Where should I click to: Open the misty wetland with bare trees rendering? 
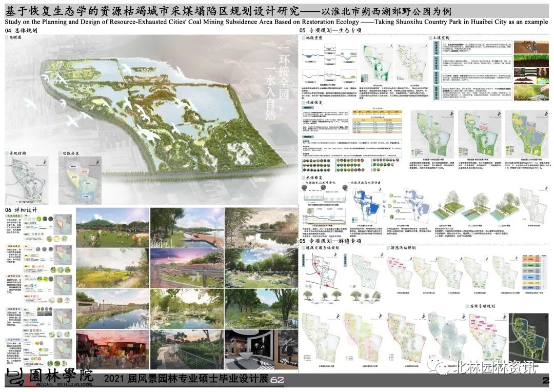261,228
